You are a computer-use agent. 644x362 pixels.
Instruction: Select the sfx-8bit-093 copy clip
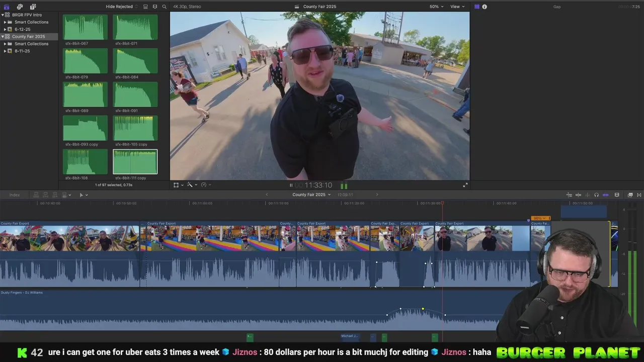85,128
